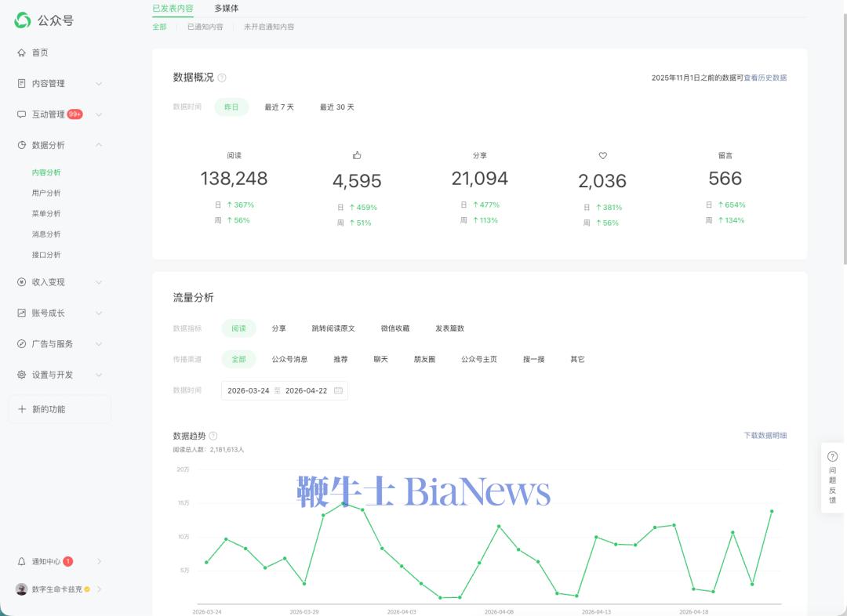847x616 pixels.
Task: Select the 账号成长 sidebar icon
Action: pos(22,313)
